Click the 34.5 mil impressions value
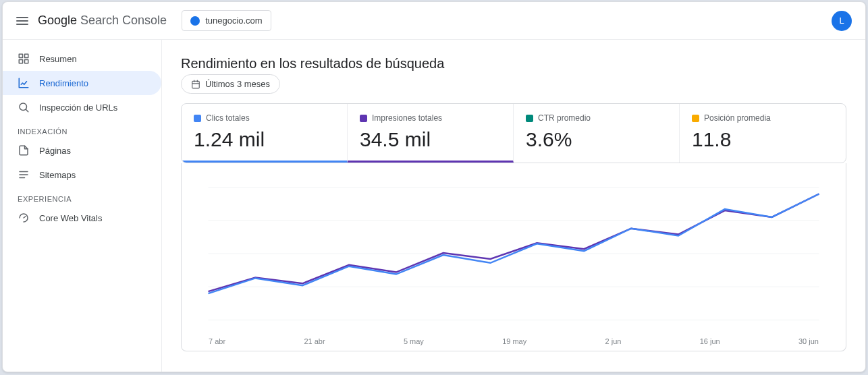The image size is (868, 375). pyautogui.click(x=395, y=140)
